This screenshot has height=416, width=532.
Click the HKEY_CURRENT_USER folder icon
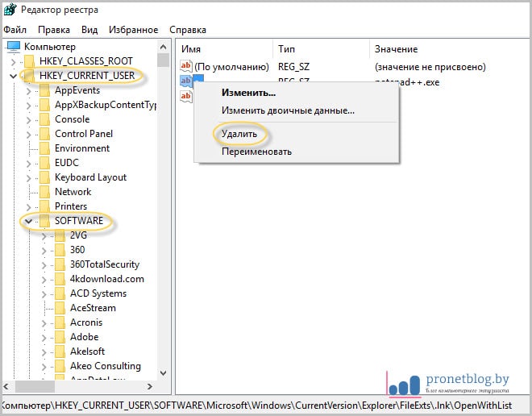pos(30,76)
